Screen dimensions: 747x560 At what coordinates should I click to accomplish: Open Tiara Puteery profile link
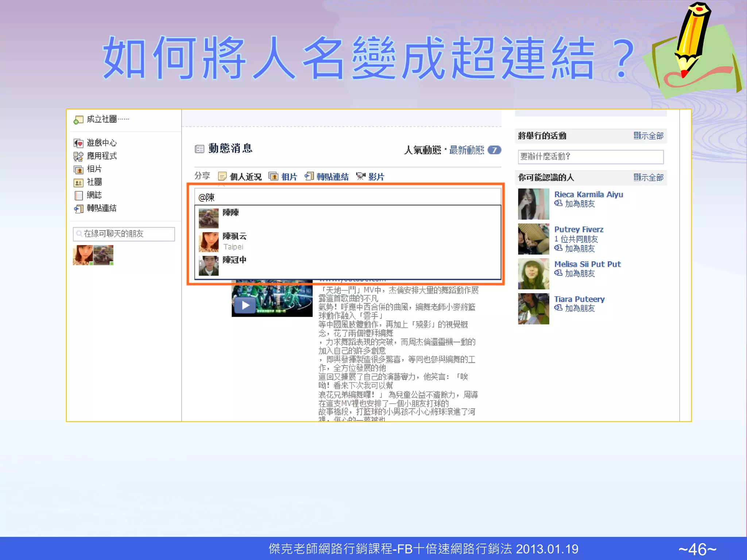[x=579, y=299]
